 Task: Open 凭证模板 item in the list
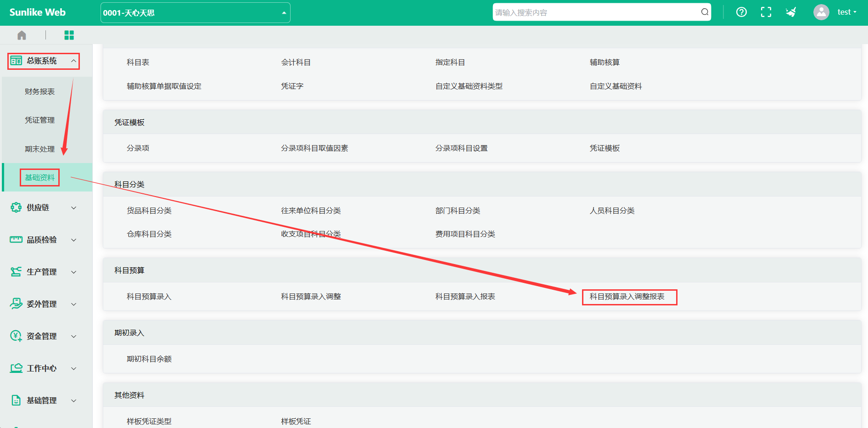[x=605, y=148]
